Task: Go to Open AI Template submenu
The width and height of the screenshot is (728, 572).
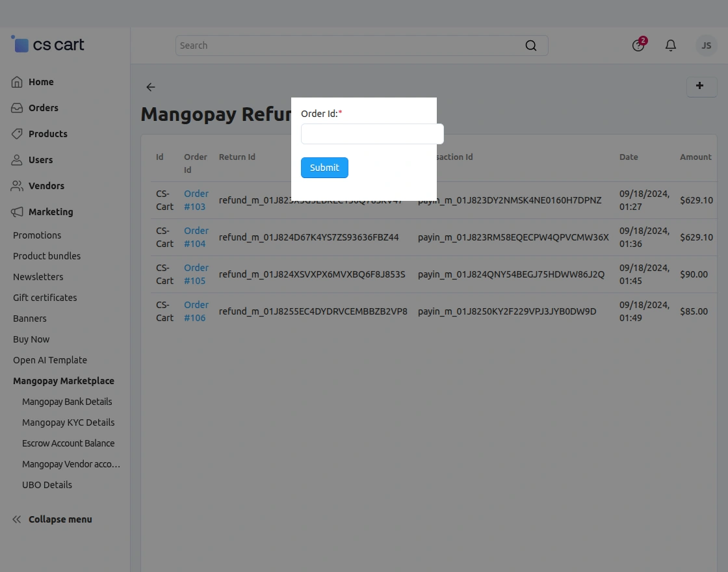Action: (x=50, y=360)
